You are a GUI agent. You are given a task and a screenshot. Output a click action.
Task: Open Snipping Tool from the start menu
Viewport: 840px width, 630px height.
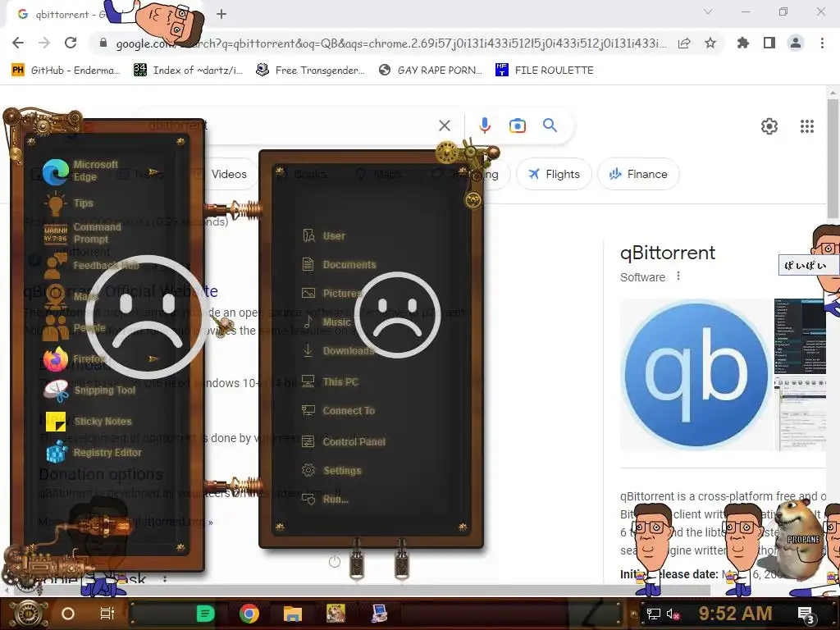coord(90,390)
